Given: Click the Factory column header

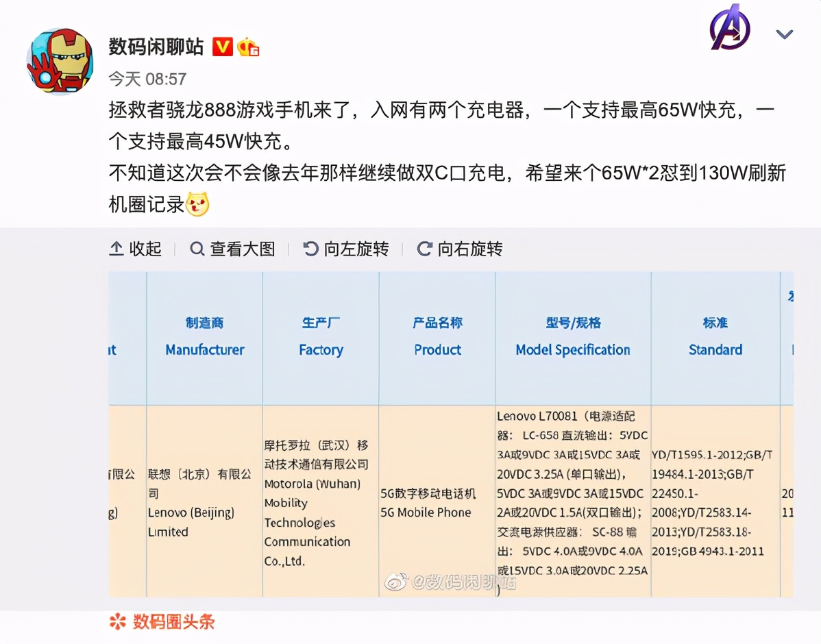Looking at the screenshot, I should click(x=321, y=338).
